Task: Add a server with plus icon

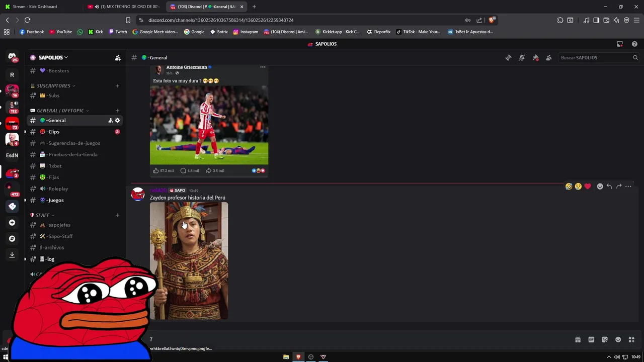Action: [12, 223]
